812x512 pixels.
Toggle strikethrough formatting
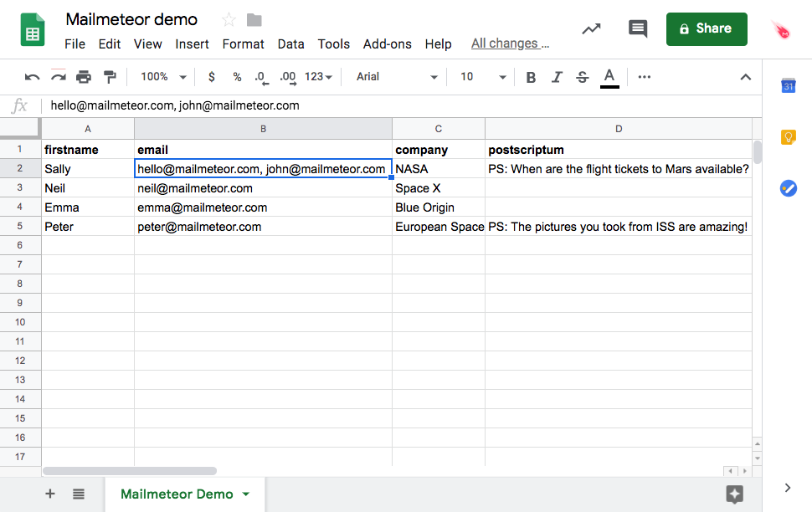(583, 77)
